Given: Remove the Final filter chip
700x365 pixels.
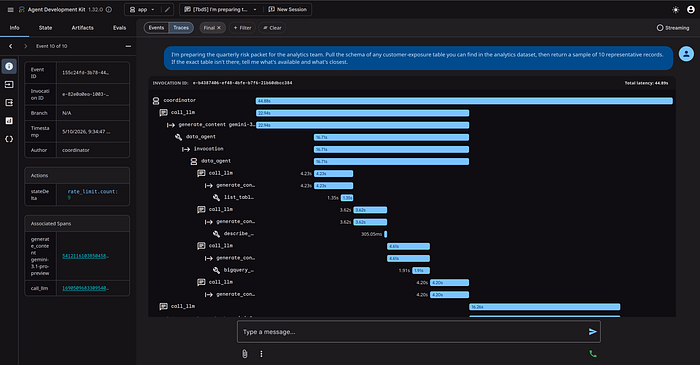Looking at the screenshot, I should pyautogui.click(x=219, y=28).
